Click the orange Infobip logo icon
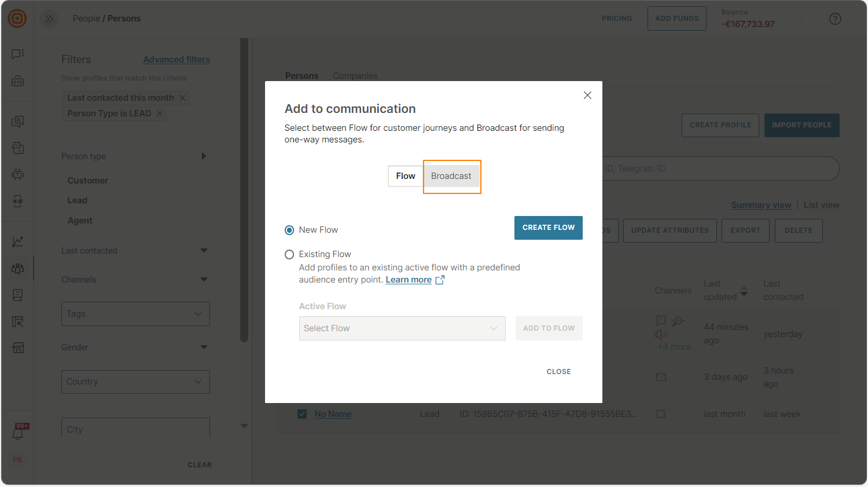This screenshot has width=868, height=487. click(17, 19)
